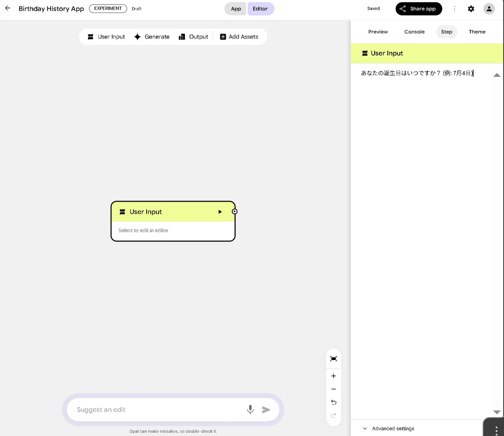Image resolution: width=504 pixels, height=436 pixels.
Task: Click the User Input node output port
Action: (x=235, y=212)
